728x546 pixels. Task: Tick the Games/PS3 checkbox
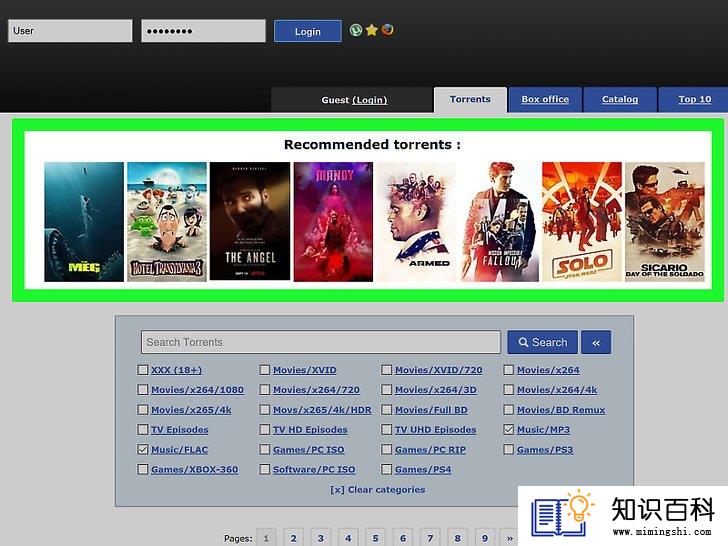508,449
